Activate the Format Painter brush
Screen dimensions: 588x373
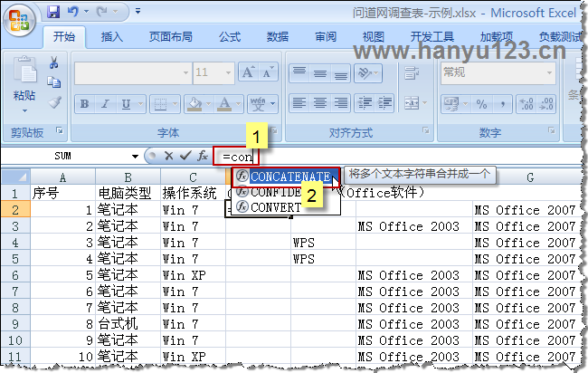[55, 102]
